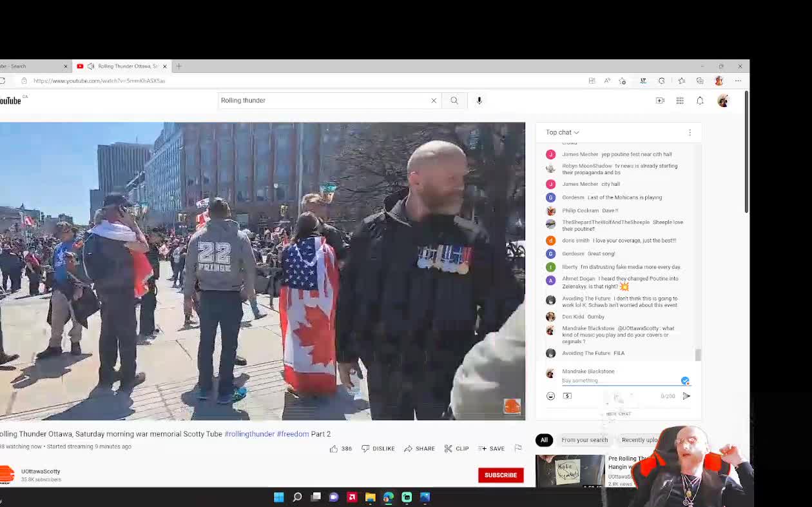Click the live video player
Viewport: 812px width, 507px height.
[262, 271]
